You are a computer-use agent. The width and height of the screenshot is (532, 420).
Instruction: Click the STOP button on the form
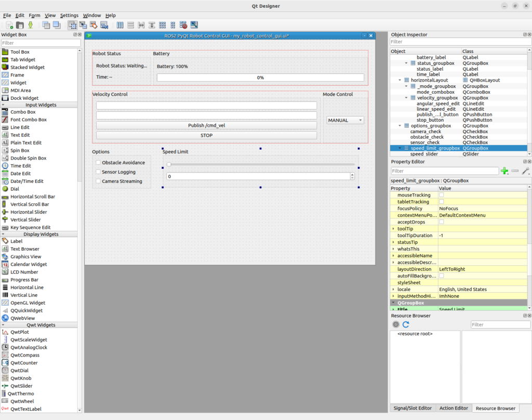[x=206, y=135]
